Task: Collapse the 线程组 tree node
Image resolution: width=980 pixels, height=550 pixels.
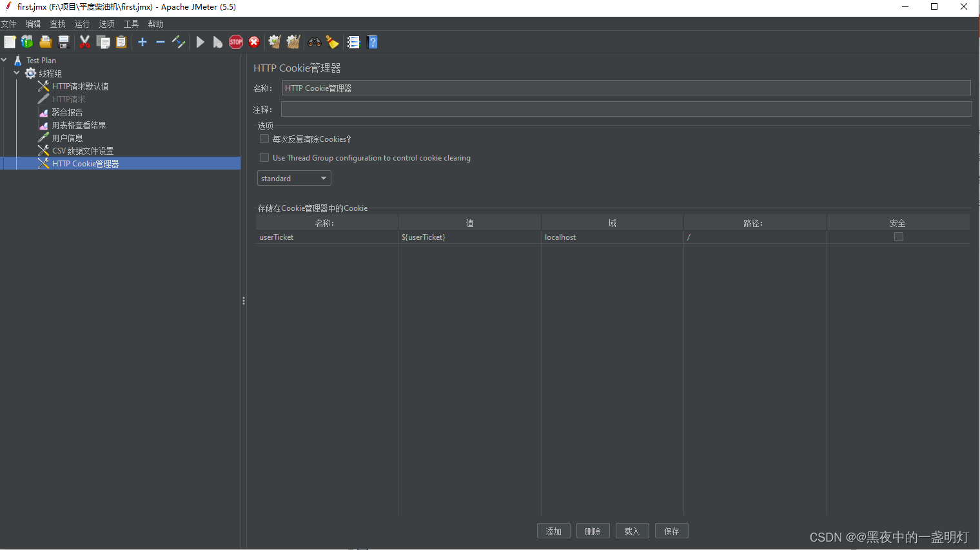Action: [x=17, y=73]
